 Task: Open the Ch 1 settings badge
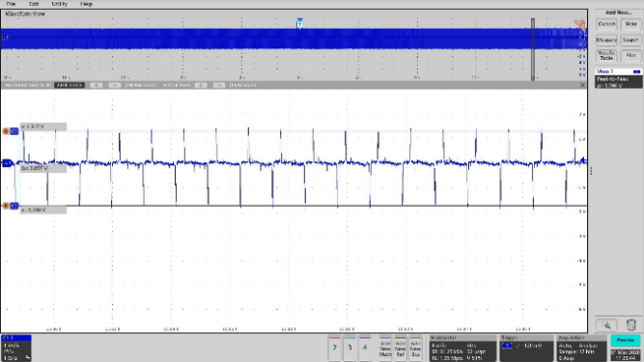16,348
